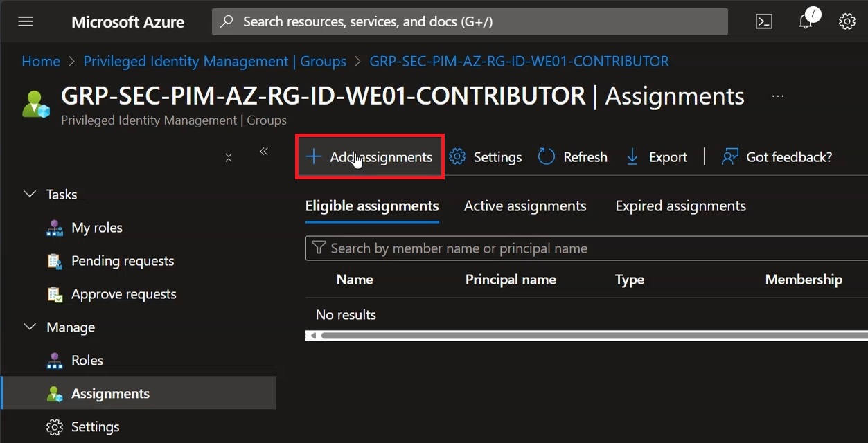This screenshot has height=443, width=868.
Task: Open the notifications bell
Action: coord(806,21)
